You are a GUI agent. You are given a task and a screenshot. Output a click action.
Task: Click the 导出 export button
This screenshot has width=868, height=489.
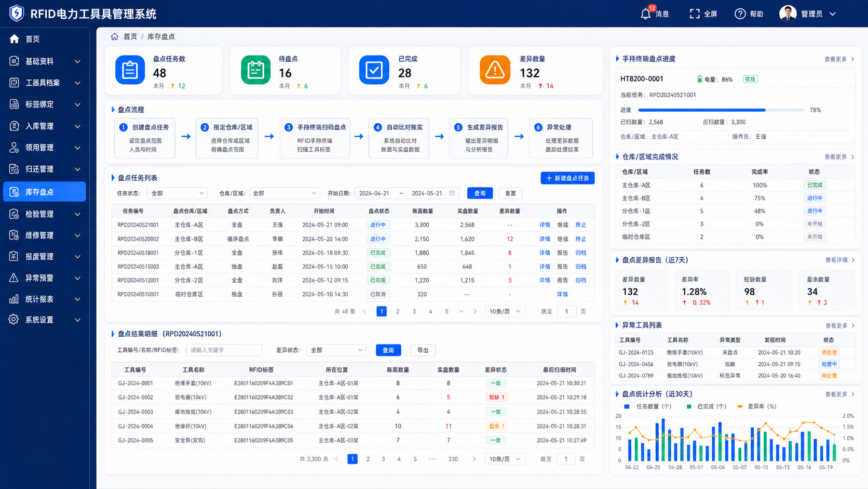tap(423, 350)
